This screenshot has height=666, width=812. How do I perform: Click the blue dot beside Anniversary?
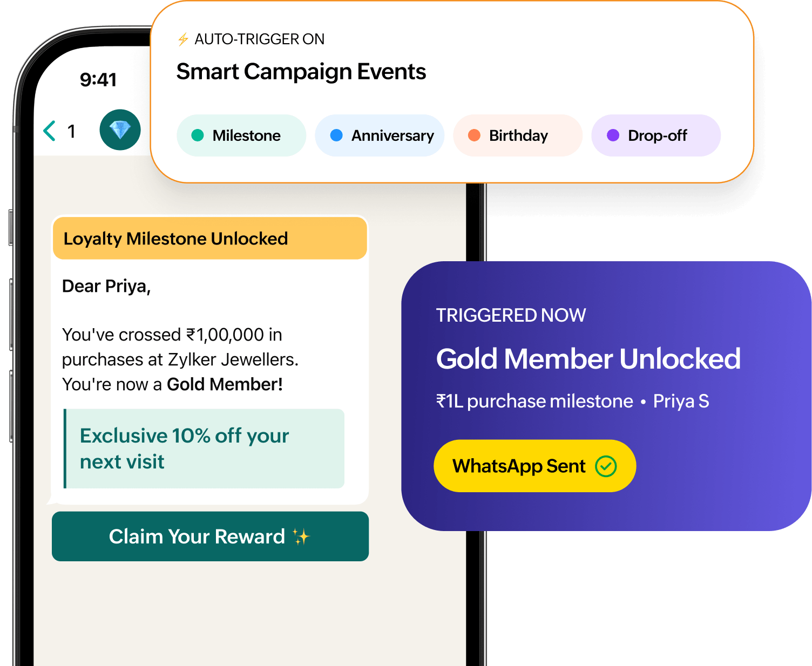tap(336, 135)
